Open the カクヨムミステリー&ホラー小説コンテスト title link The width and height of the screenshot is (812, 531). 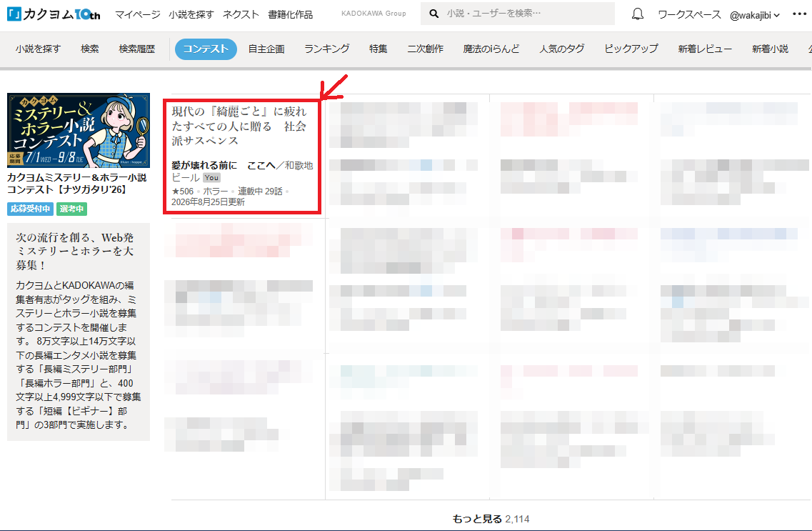coord(76,184)
